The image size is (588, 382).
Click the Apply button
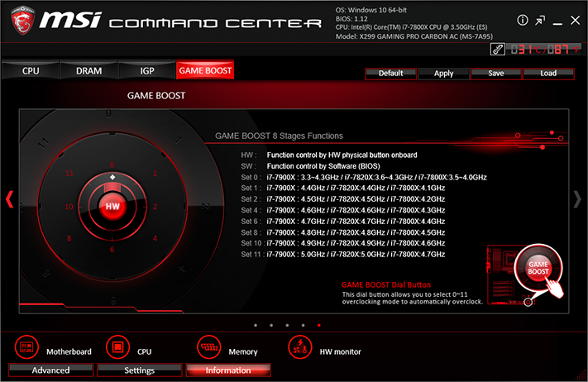point(443,74)
